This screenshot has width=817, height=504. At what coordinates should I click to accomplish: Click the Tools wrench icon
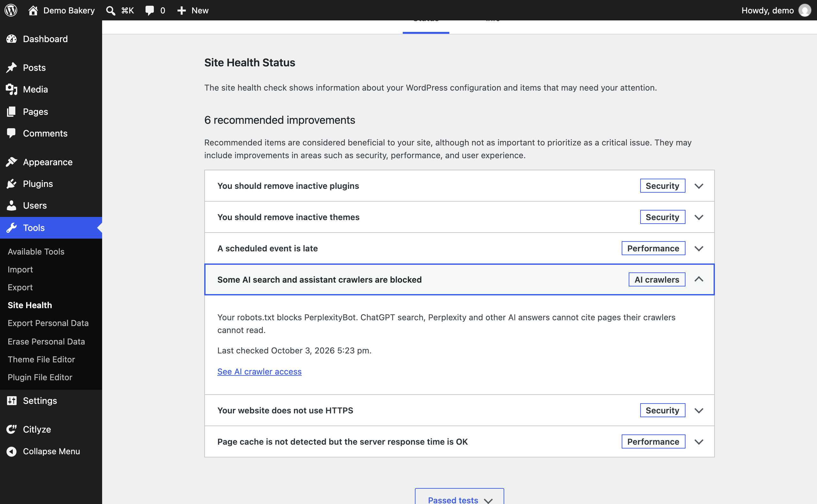click(x=11, y=228)
